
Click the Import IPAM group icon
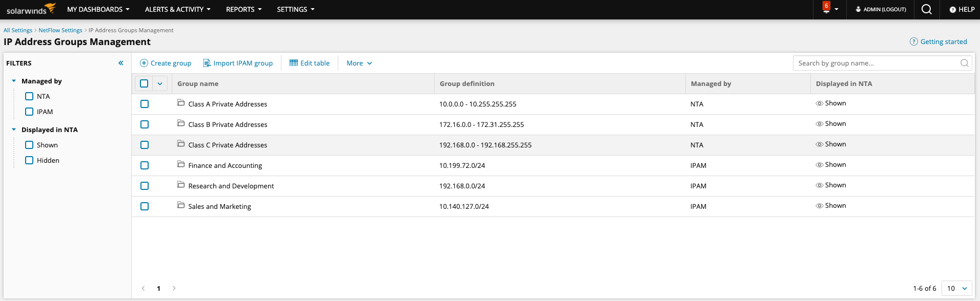(207, 63)
